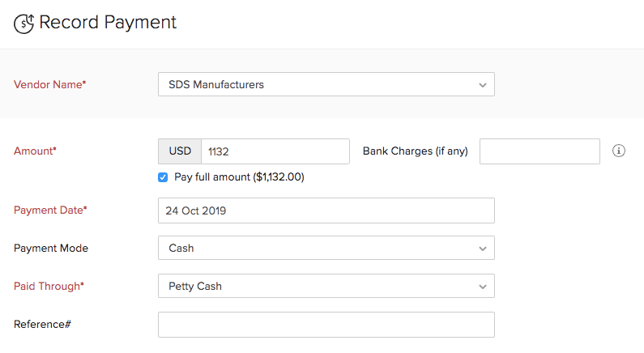This screenshot has height=353, width=644.
Task: Click the Amount field containing 1132
Action: pos(275,151)
